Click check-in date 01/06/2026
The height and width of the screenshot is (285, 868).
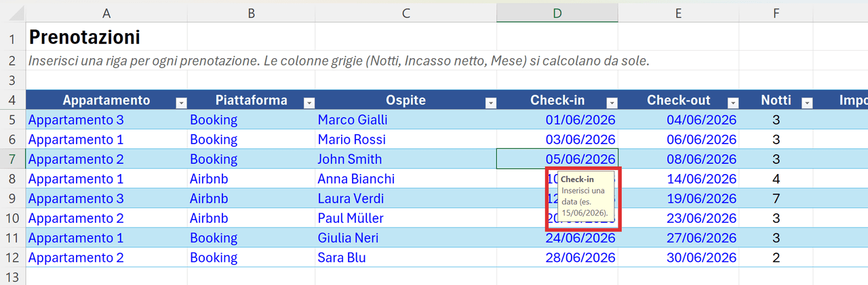(557, 120)
